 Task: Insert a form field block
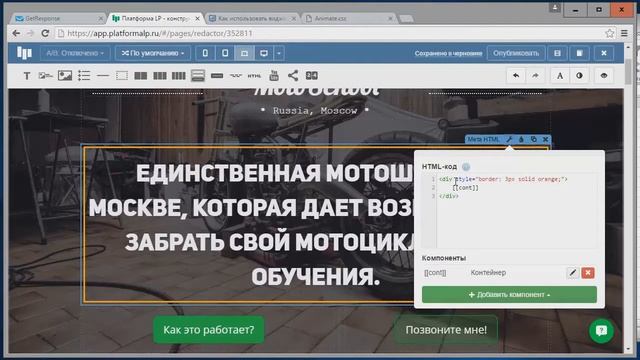[236, 76]
